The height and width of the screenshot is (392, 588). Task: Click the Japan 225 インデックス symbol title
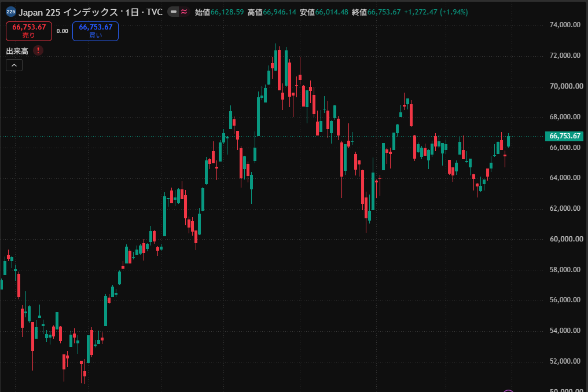point(68,12)
